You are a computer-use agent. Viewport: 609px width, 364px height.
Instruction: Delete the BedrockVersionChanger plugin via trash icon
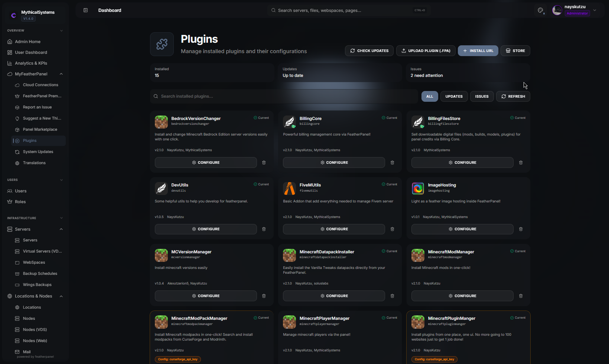[x=264, y=163]
